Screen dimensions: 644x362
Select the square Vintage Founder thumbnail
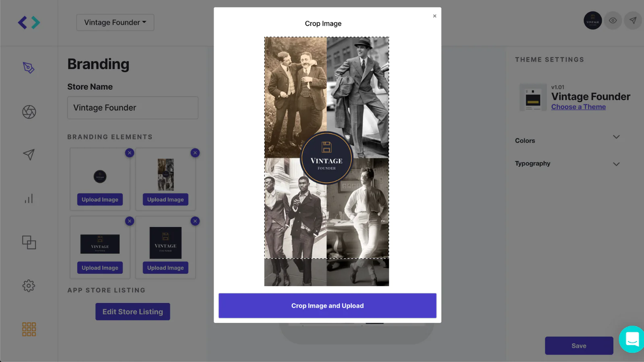(165, 243)
